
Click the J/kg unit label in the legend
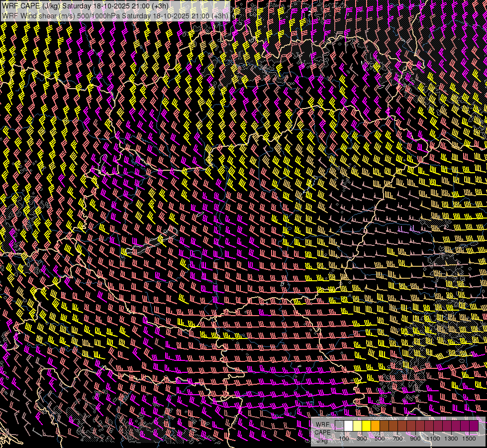click(322, 440)
